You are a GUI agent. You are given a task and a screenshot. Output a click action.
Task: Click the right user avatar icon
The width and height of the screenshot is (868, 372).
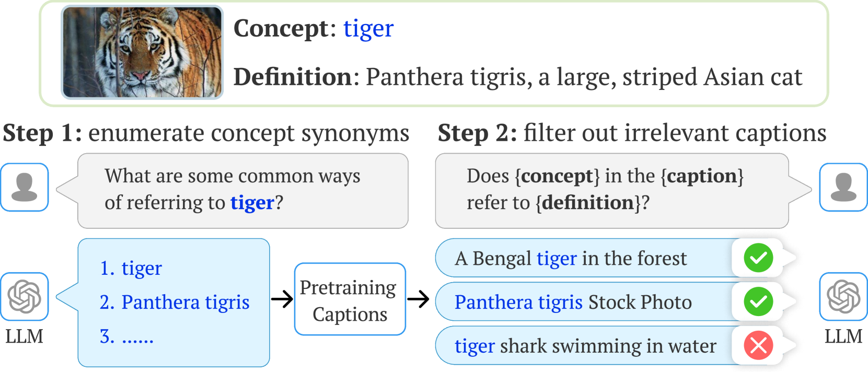point(843,188)
